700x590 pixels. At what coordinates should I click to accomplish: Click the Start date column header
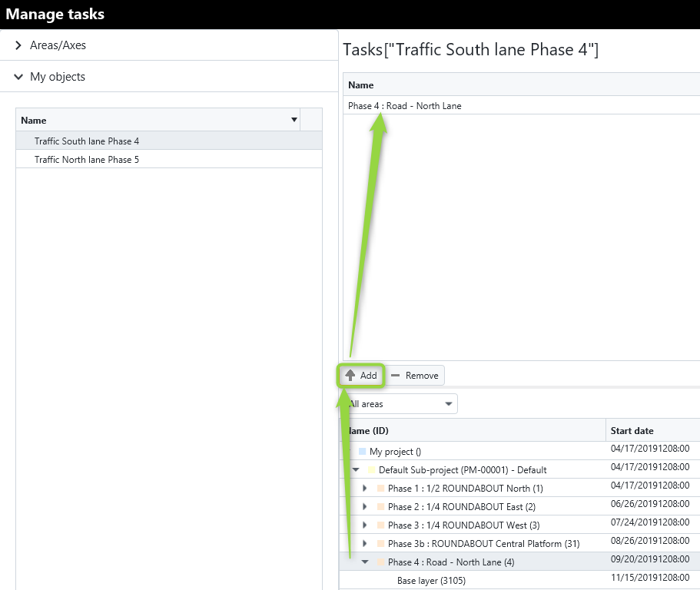[x=632, y=431]
